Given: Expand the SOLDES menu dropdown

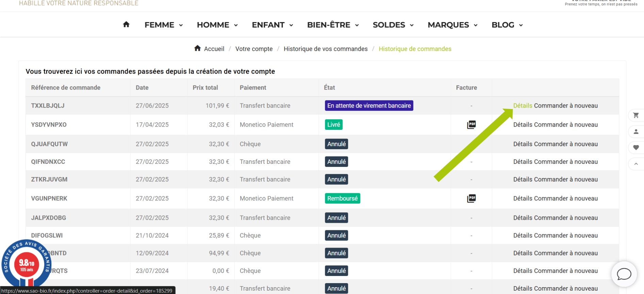Looking at the screenshot, I should 393,25.
